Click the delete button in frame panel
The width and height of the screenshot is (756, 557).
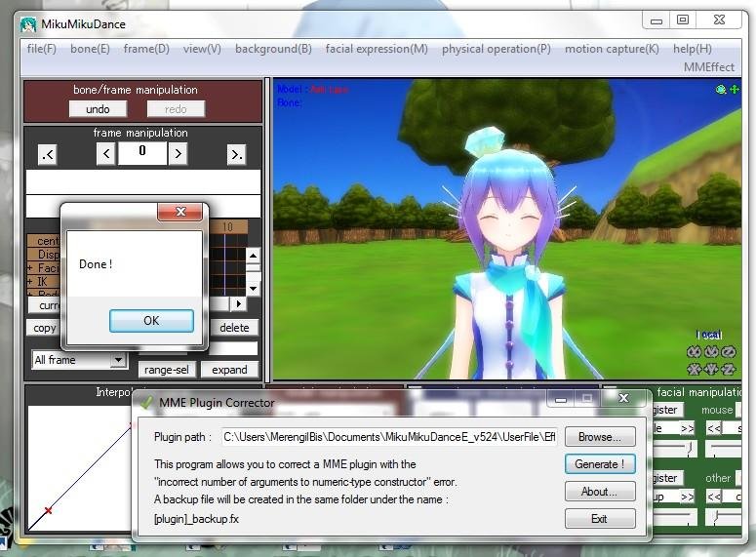tap(234, 328)
